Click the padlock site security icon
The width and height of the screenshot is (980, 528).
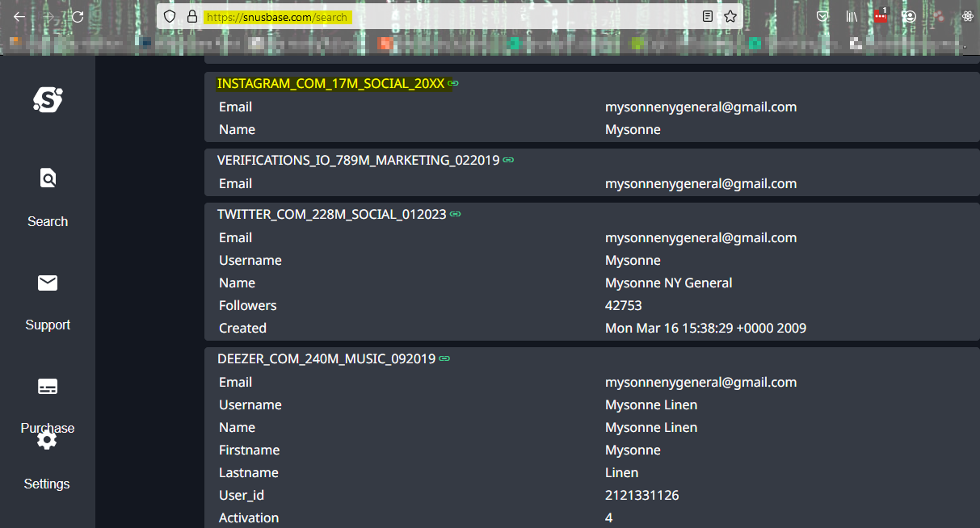point(192,16)
